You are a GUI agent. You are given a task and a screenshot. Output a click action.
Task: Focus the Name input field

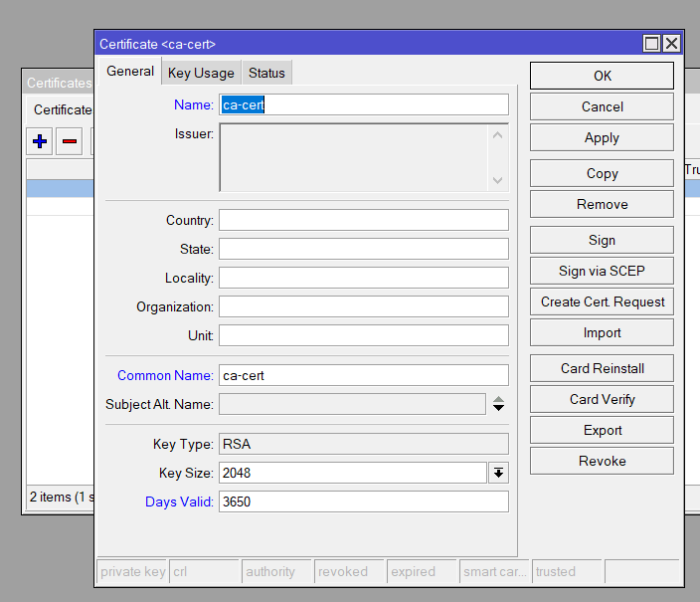click(363, 104)
